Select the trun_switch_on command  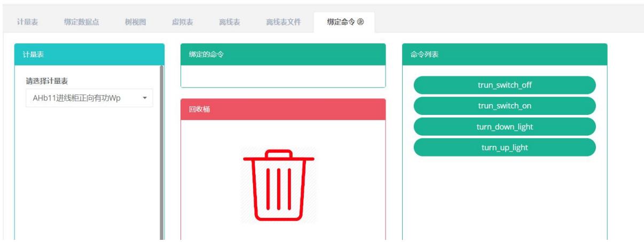click(504, 106)
